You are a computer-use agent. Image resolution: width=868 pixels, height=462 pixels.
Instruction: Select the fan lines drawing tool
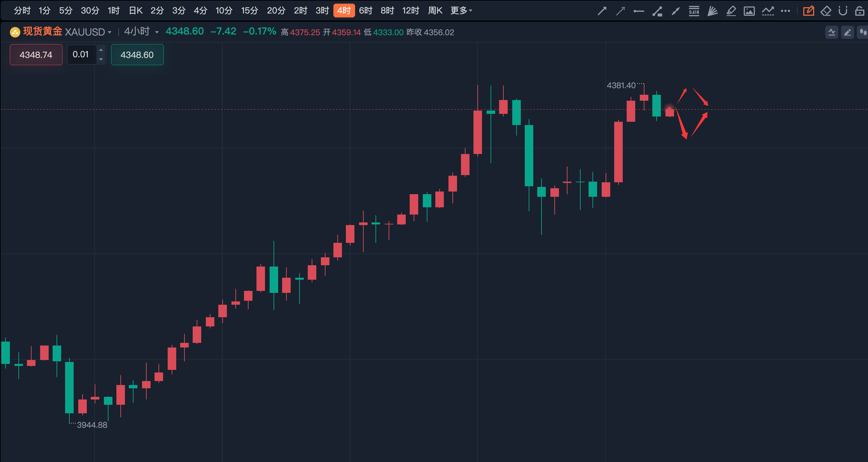coord(712,11)
